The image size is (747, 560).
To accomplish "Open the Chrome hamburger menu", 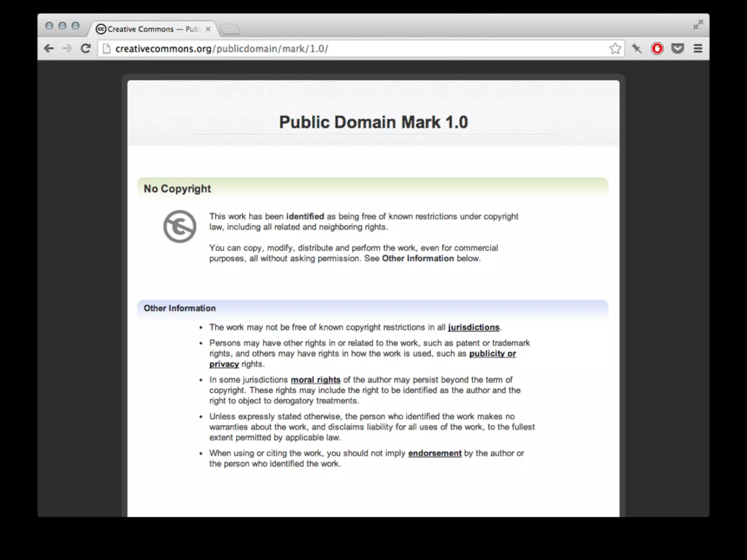I will coord(698,48).
